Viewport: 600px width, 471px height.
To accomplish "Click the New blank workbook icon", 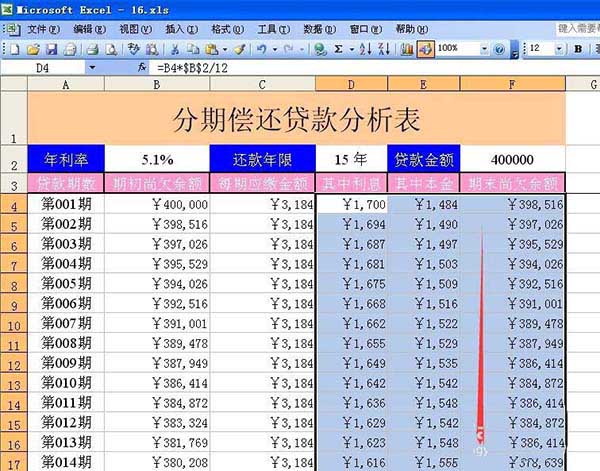I will pyautogui.click(x=14, y=49).
